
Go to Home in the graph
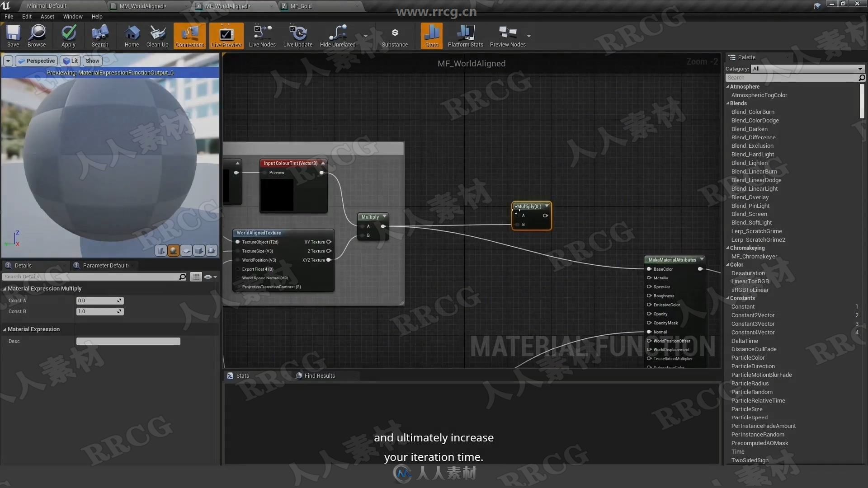(x=132, y=36)
